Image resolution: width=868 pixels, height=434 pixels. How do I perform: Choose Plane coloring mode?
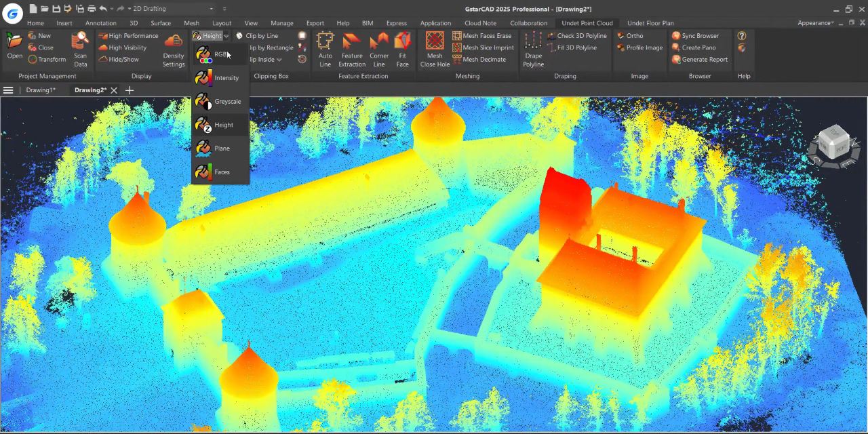pyautogui.click(x=220, y=149)
